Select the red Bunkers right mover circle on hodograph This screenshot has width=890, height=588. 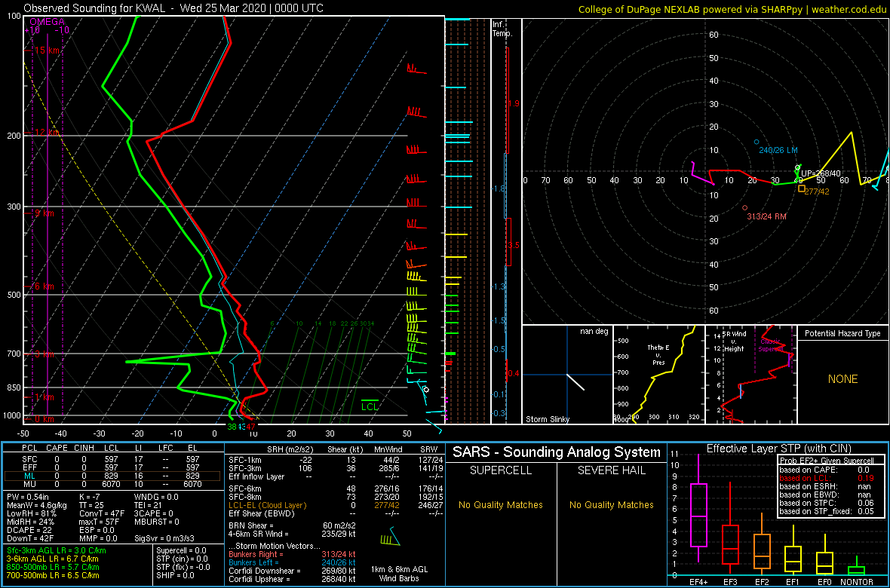pos(744,208)
